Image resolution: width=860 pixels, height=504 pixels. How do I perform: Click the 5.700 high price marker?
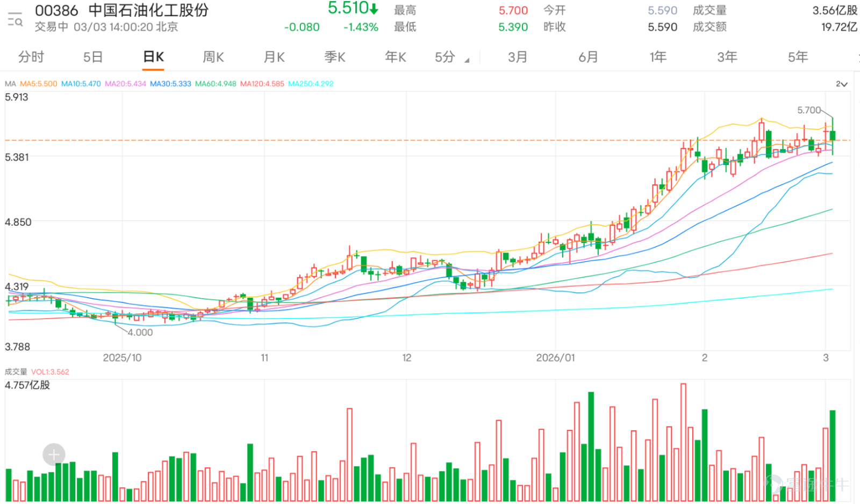(x=809, y=110)
